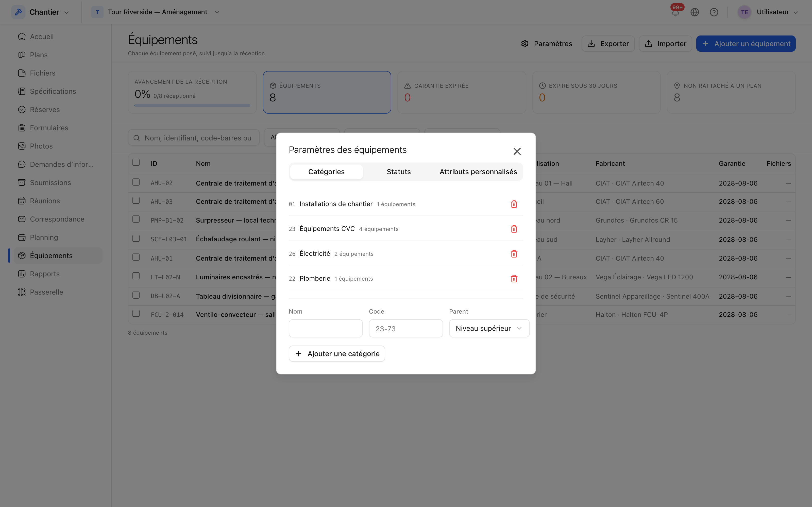Close the Paramètres des équipements dialog
Viewport: 812px width, 507px height.
tap(517, 151)
